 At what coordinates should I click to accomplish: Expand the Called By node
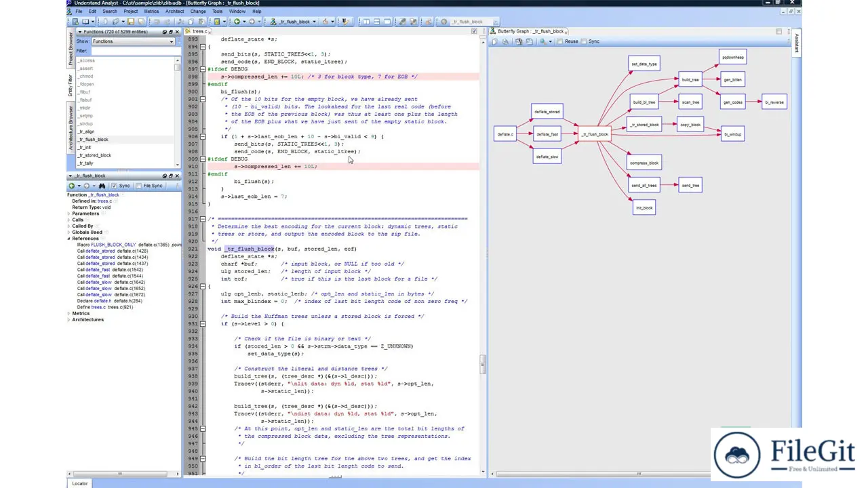click(x=69, y=226)
